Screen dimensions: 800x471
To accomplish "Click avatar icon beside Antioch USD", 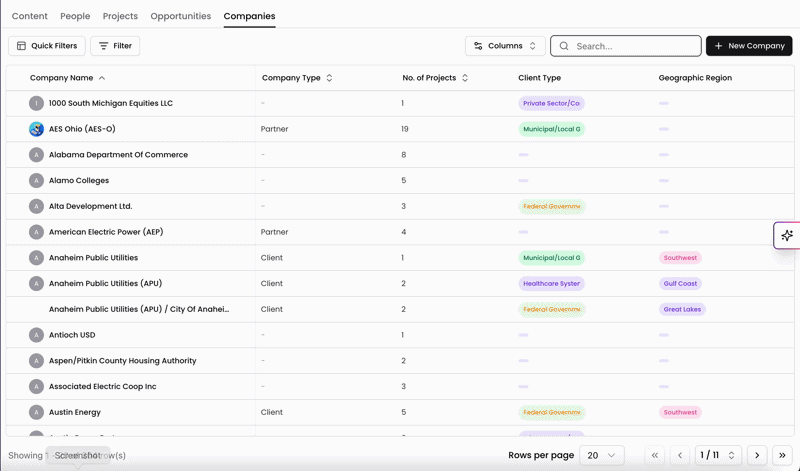I will (x=36, y=335).
